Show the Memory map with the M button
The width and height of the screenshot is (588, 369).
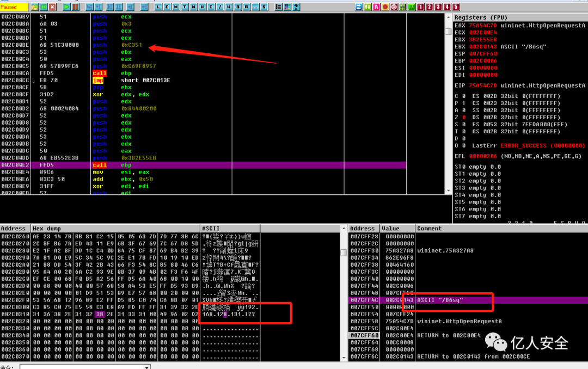(x=176, y=7)
